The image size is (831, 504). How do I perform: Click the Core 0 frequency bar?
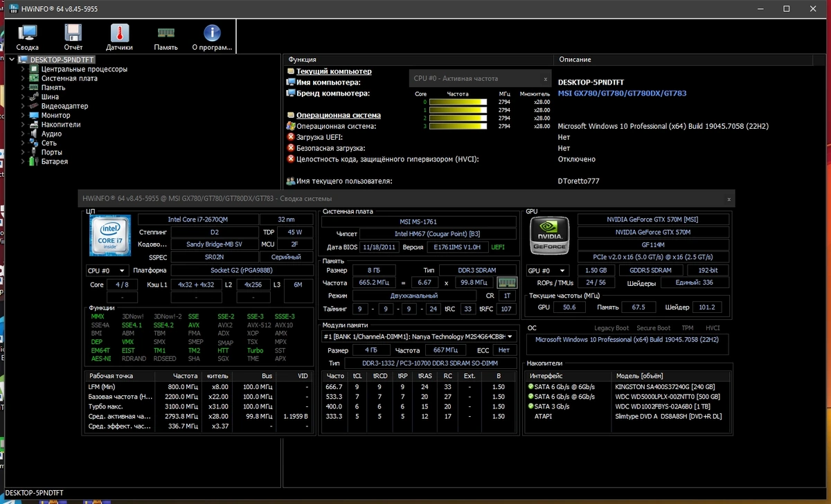click(x=458, y=102)
